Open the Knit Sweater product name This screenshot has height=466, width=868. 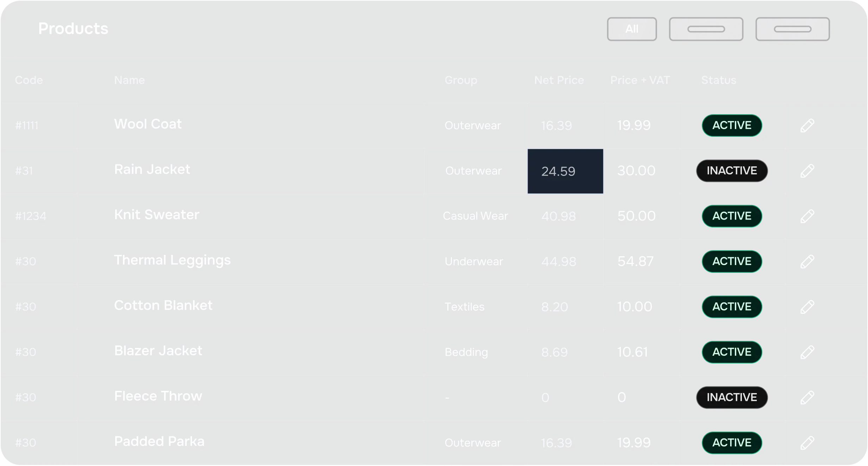157,215
